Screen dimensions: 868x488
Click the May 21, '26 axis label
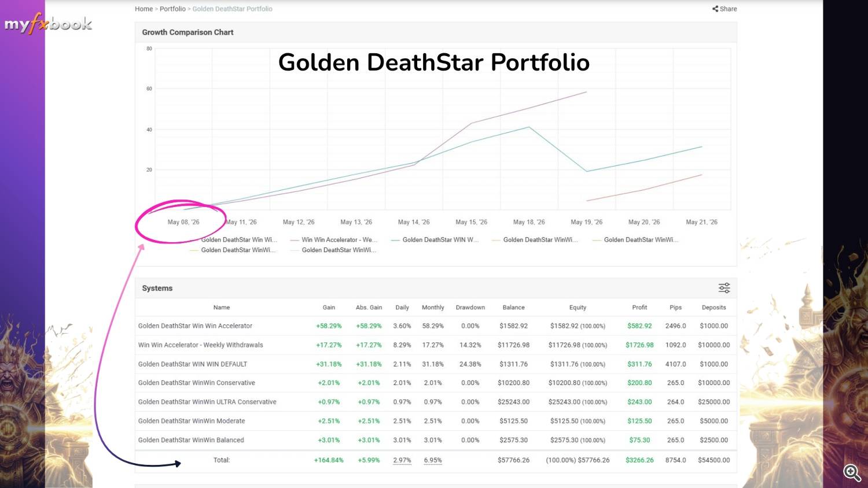701,222
